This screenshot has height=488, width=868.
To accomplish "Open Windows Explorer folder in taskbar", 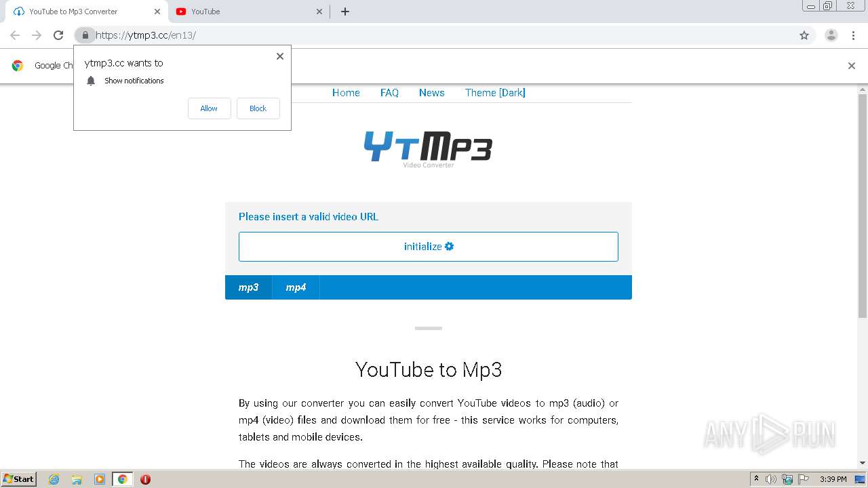I will (x=77, y=479).
